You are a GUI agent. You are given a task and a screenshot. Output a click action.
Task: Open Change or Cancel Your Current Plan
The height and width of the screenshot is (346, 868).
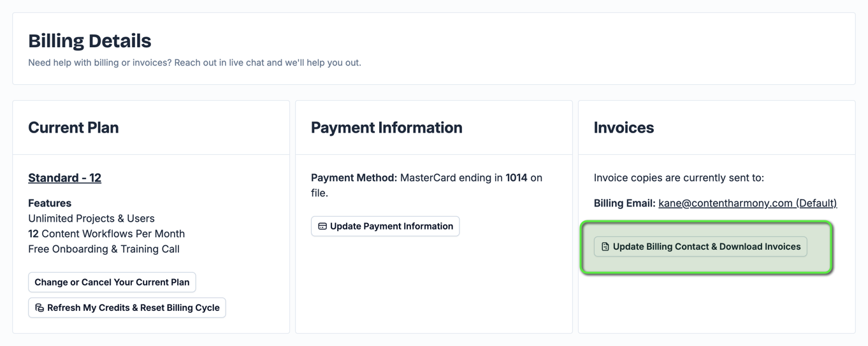(112, 282)
